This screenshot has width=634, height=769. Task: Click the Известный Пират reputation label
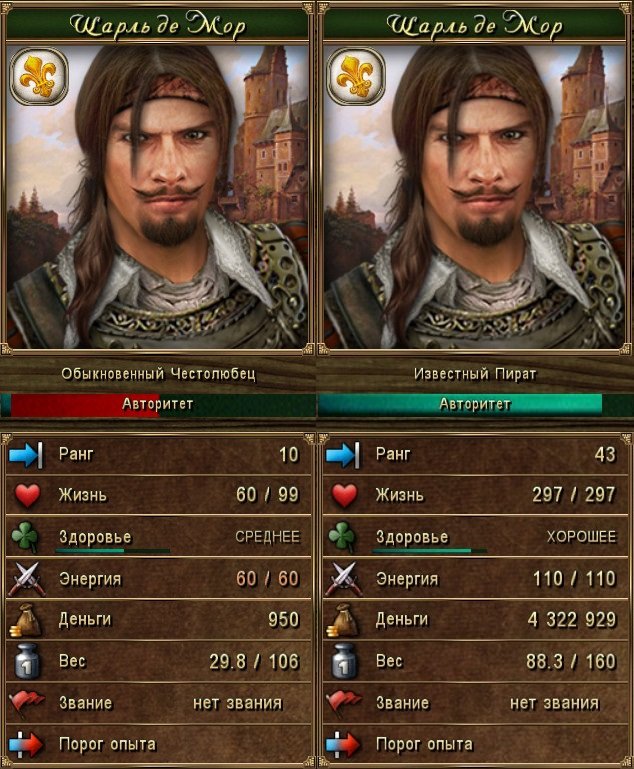pyautogui.click(x=475, y=374)
